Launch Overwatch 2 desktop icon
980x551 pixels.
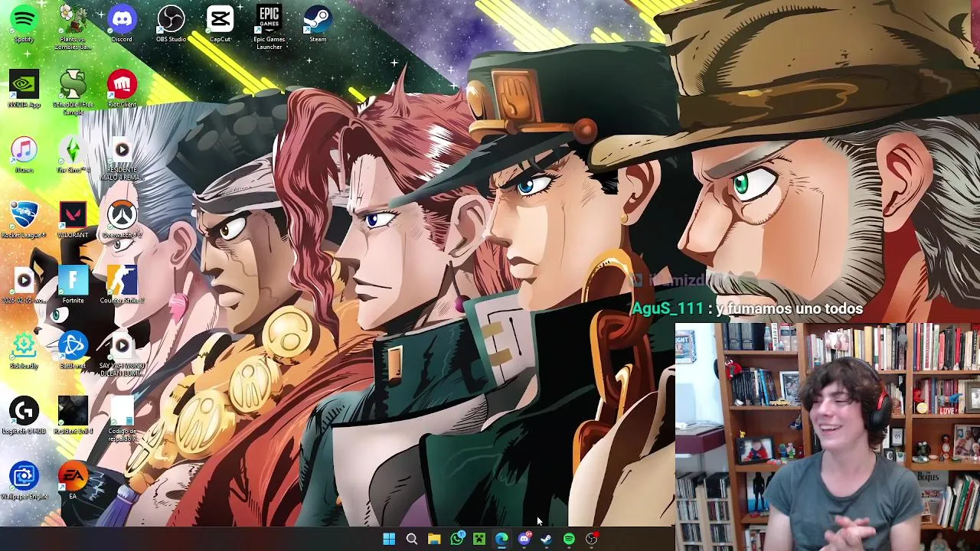click(122, 220)
